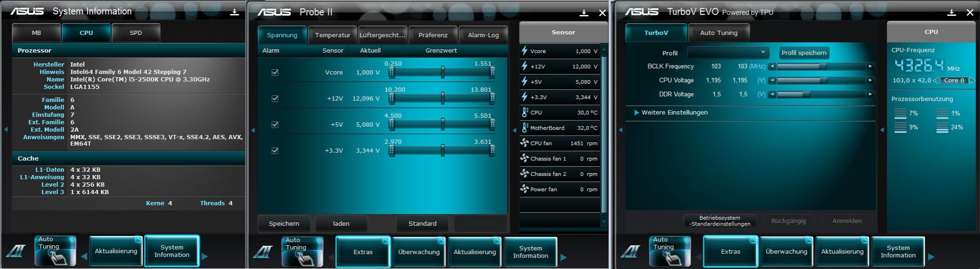Adjust the BCLK Frequency slider
The image size is (980, 269).
821,67
